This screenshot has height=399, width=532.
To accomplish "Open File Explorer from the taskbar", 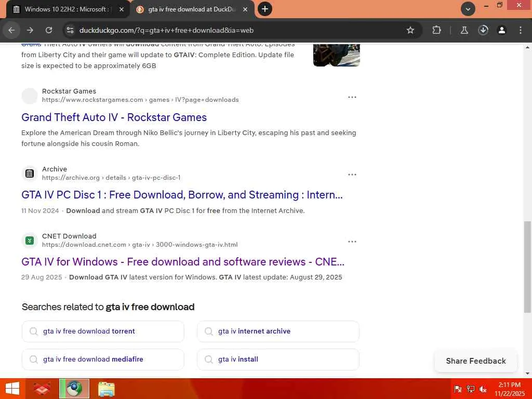I will click(107, 389).
